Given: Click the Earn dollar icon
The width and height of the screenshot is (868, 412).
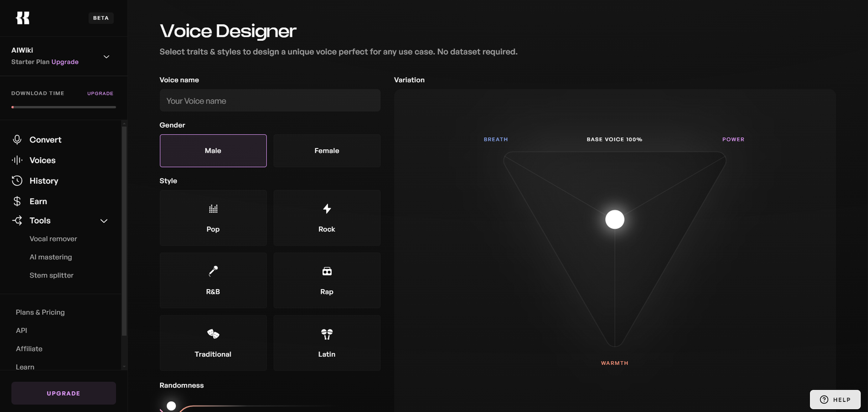Looking at the screenshot, I should (17, 202).
